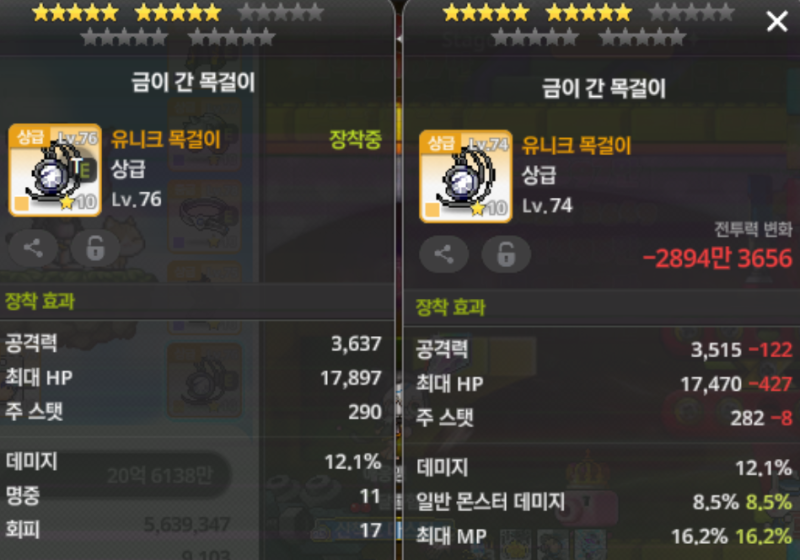This screenshot has width=800, height=560.
Task: Tap the 장착중 equipped status label
Action: coord(356,139)
